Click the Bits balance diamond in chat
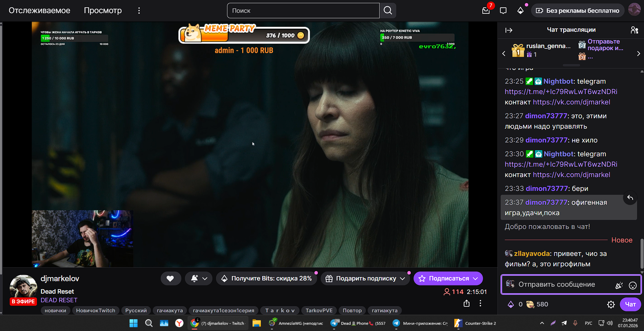Screen dimensions: 644x331 point(511,304)
